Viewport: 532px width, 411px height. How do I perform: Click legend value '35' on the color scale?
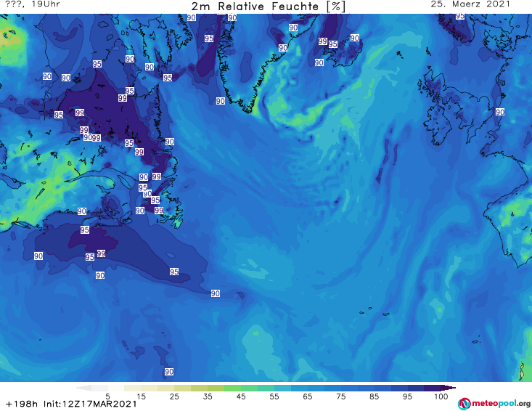point(208,396)
